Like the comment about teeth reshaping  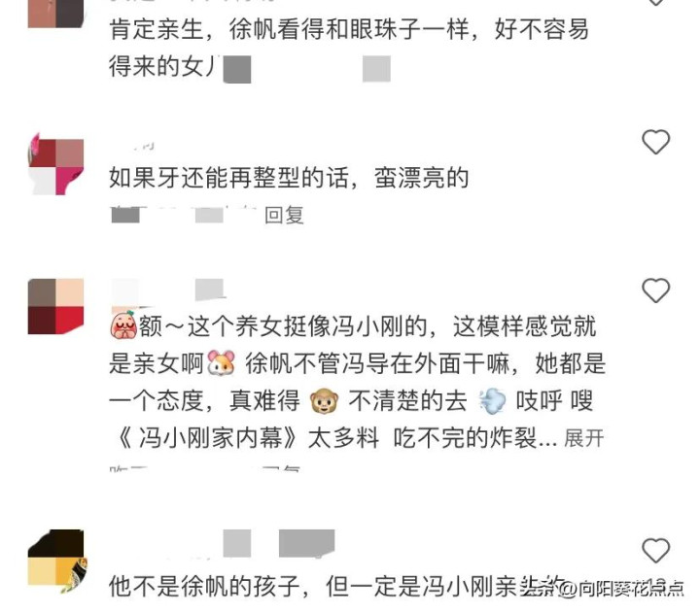655,142
